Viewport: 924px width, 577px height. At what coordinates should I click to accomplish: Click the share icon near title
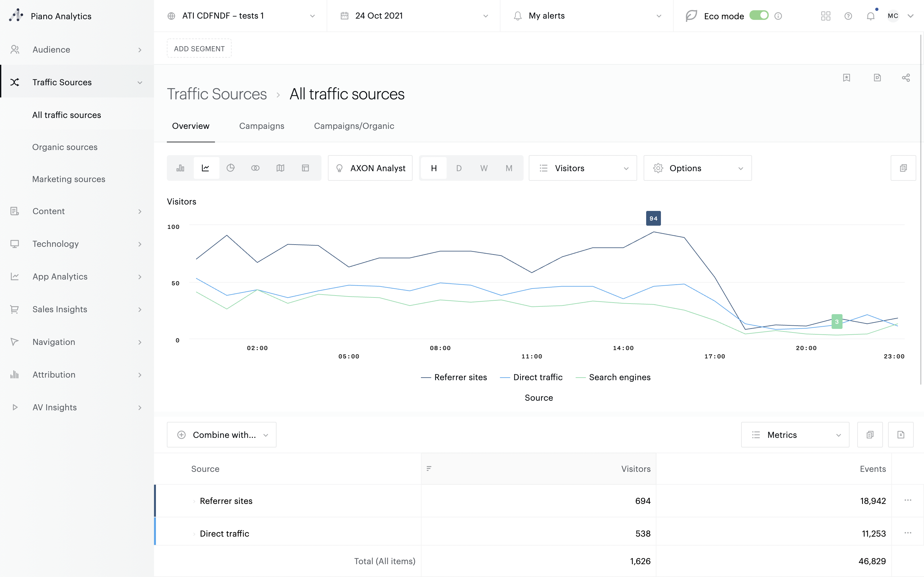click(x=906, y=78)
